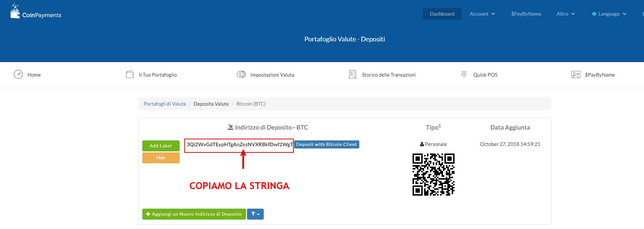The image size is (644, 229).
Task: Open the Dashboard tab in top navigation
Action: tap(442, 14)
